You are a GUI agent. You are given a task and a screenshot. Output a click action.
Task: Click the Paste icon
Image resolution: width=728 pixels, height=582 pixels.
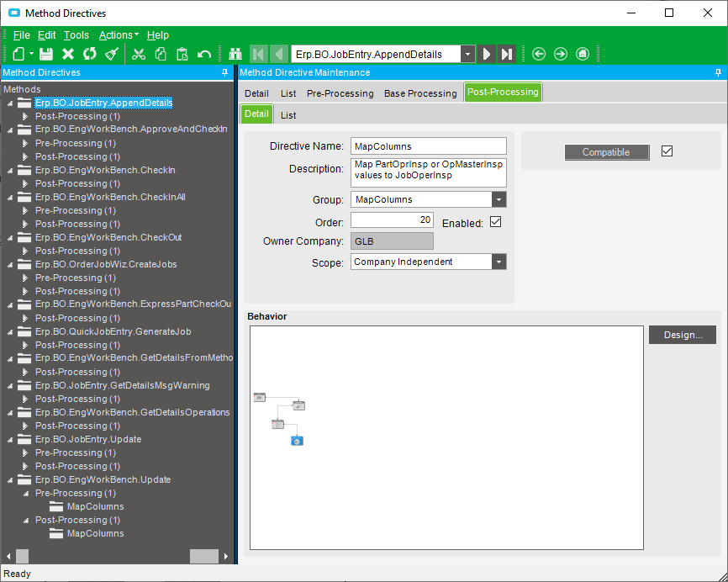click(182, 54)
